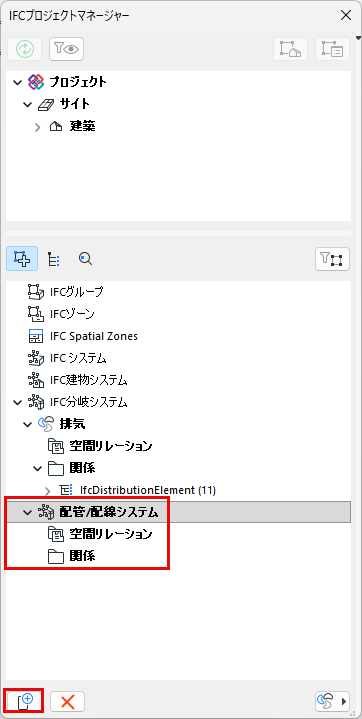Switch to the type tree view icon
Screen dimensions: 362x719
pyautogui.click(x=54, y=259)
